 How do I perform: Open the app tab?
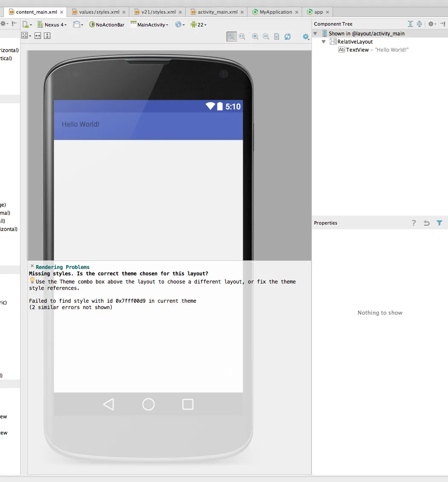click(318, 12)
